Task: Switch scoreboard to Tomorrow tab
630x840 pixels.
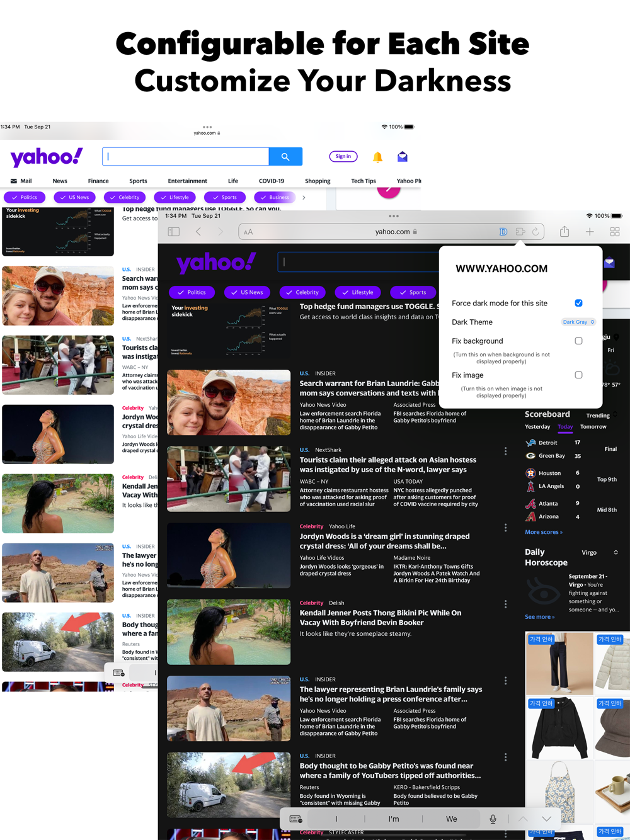Action: point(593,426)
